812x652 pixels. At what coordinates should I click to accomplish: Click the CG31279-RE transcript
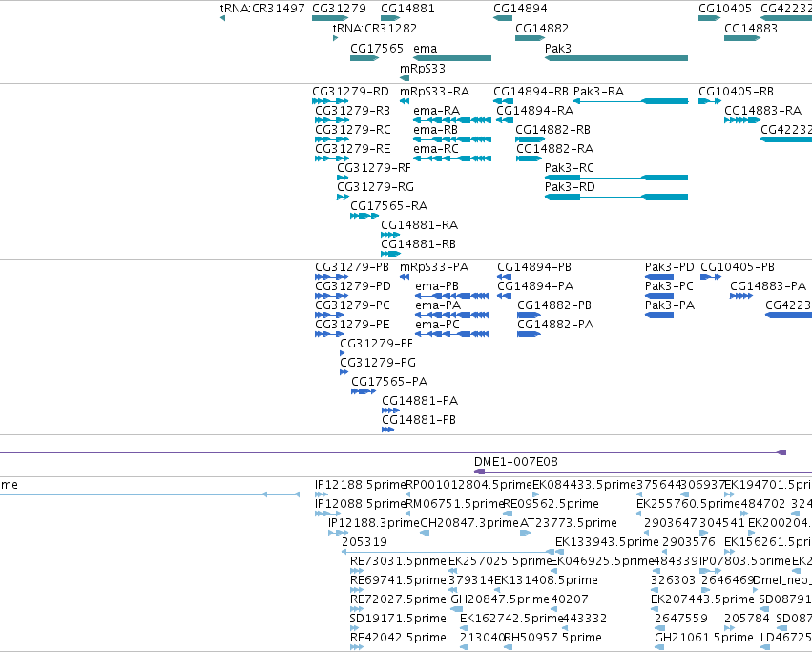point(332,158)
